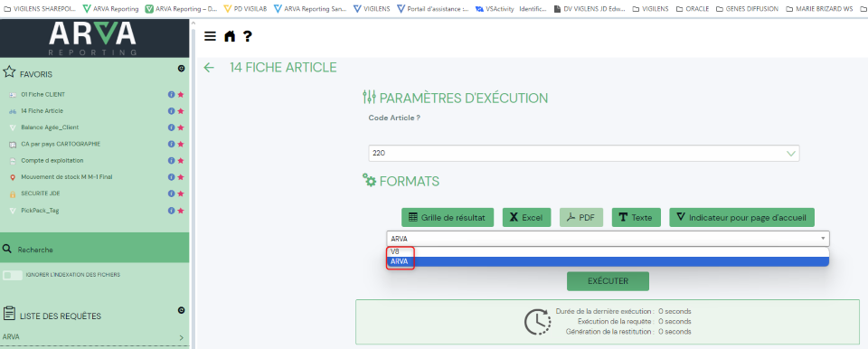Open the PD VIGILAB bookmark
868x349 pixels.
pos(246,9)
